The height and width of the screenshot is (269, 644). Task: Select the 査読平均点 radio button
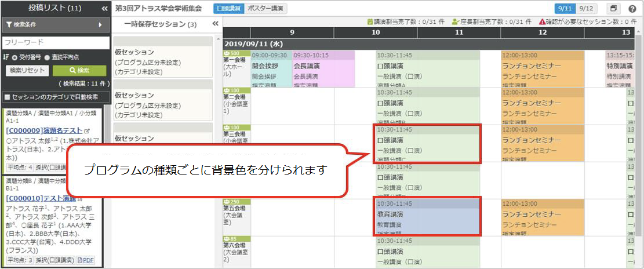[x=47, y=57]
